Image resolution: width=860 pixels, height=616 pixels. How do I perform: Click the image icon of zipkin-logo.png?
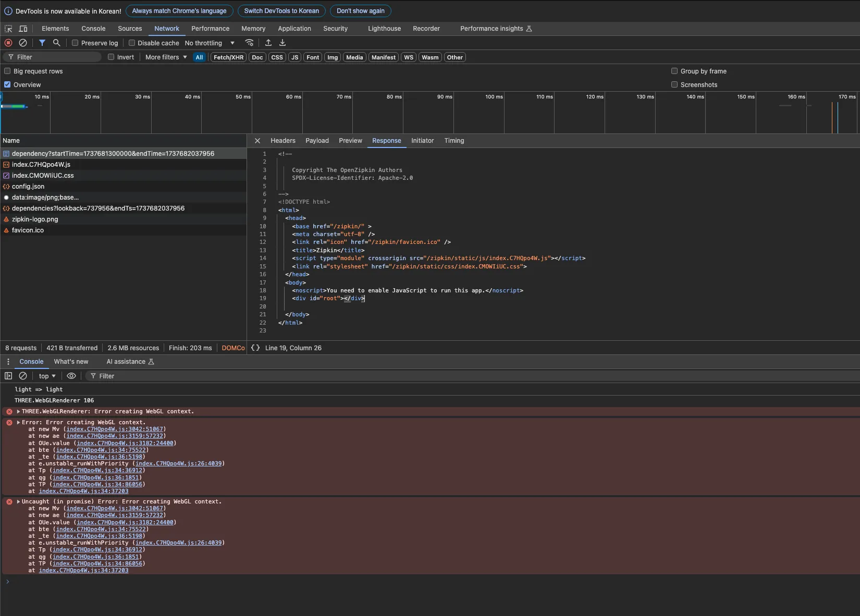(6, 219)
